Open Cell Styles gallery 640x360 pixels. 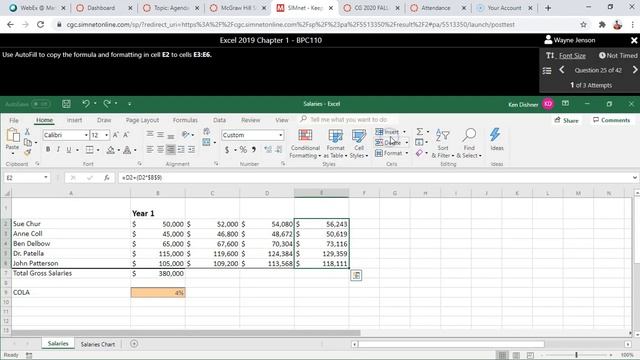[359, 143]
